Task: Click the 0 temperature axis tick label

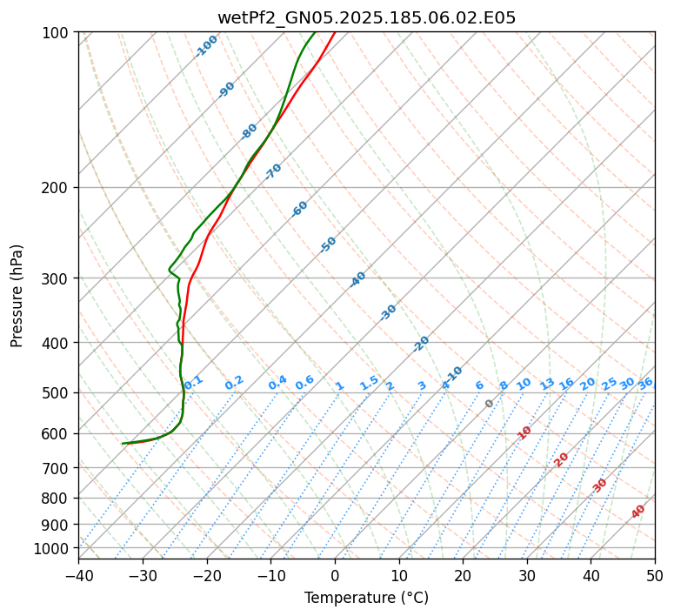Action: (335, 575)
